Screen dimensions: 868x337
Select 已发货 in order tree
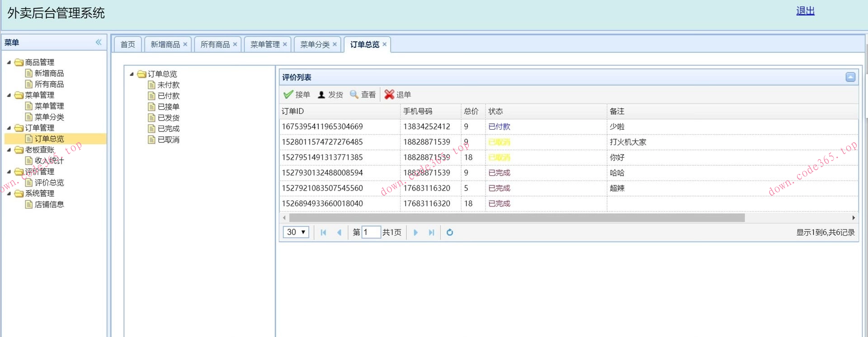coord(168,118)
